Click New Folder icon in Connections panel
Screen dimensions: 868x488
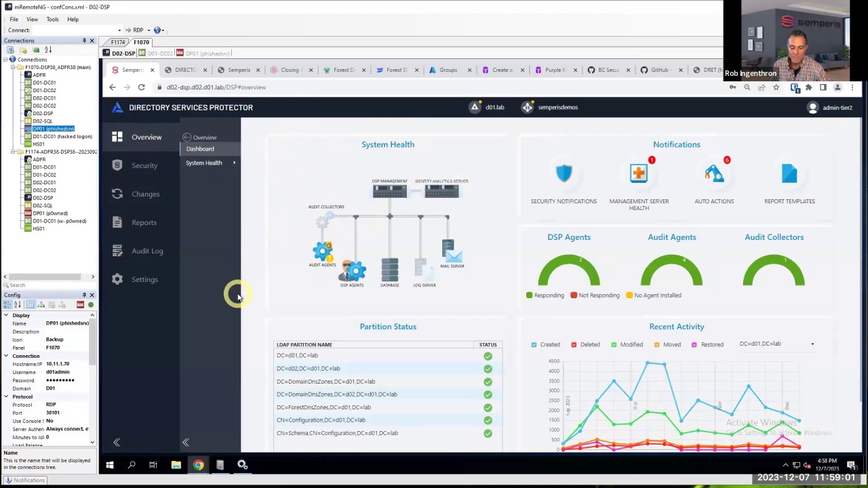coord(23,50)
